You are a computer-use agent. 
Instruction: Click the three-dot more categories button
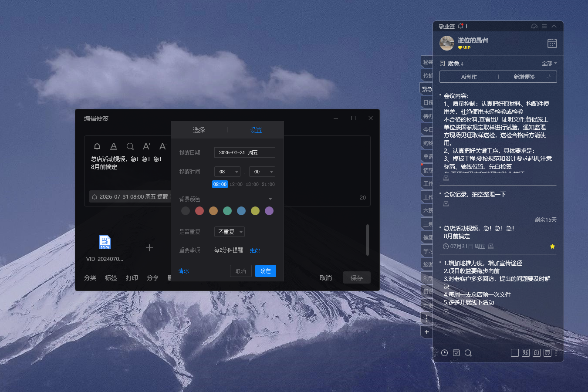pyautogui.click(x=427, y=318)
